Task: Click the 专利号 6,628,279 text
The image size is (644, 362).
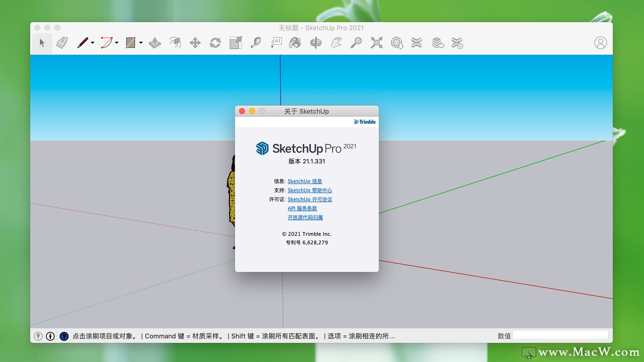Action: point(307,242)
